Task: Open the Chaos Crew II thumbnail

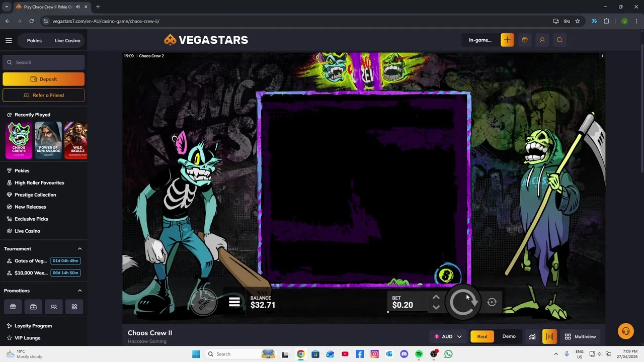Action: pyautogui.click(x=19, y=140)
